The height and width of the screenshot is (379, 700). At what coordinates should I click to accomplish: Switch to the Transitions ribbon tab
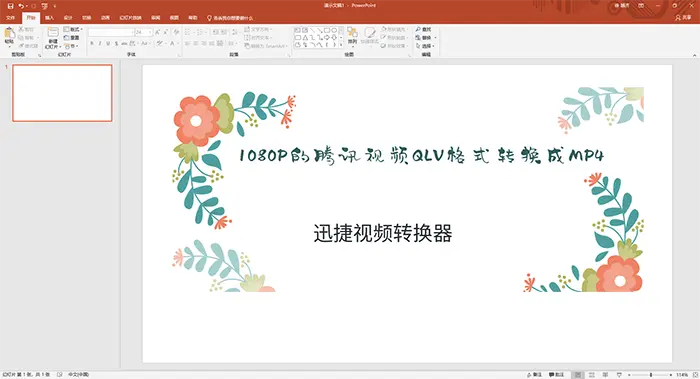[x=87, y=18]
